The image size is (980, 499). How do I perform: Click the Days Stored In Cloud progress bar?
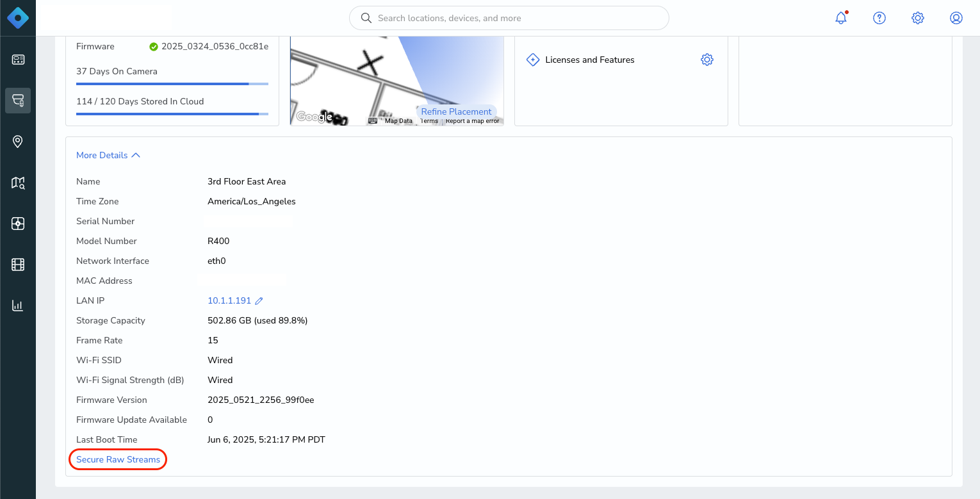(172, 113)
